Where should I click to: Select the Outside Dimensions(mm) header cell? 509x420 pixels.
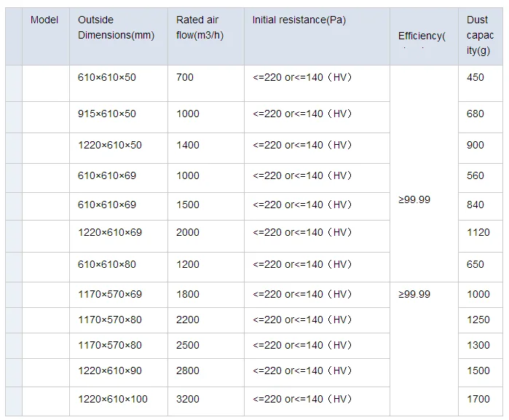(116, 28)
